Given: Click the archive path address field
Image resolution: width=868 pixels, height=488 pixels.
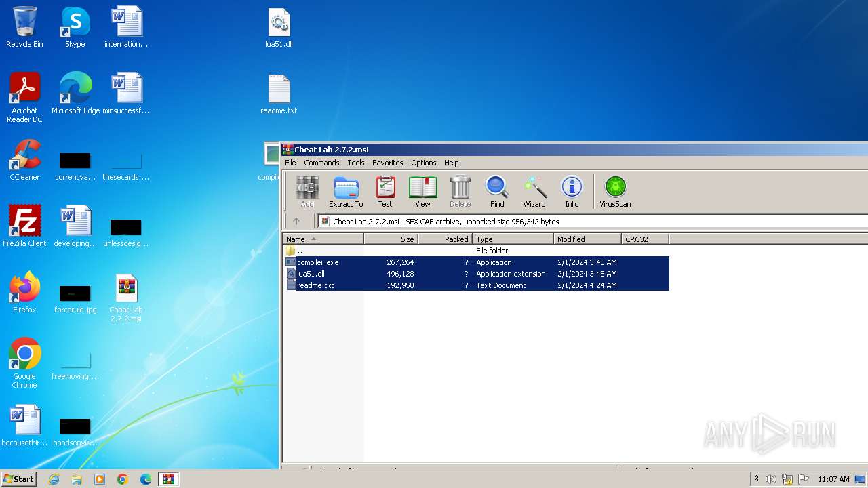Looking at the screenshot, I should [x=593, y=221].
